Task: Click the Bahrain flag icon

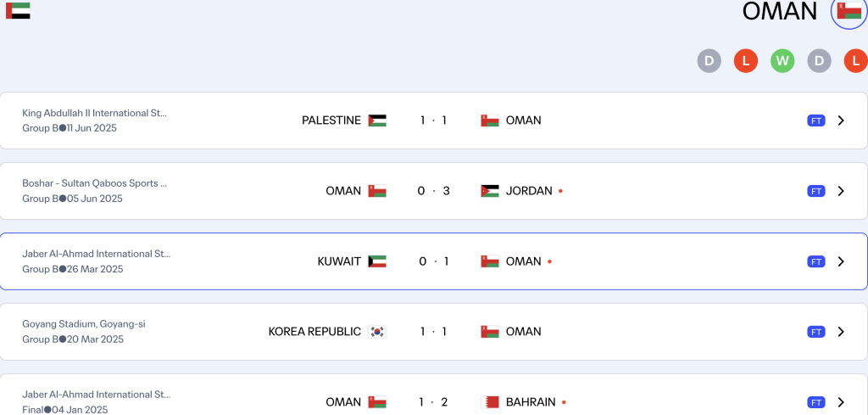Action: click(490, 402)
